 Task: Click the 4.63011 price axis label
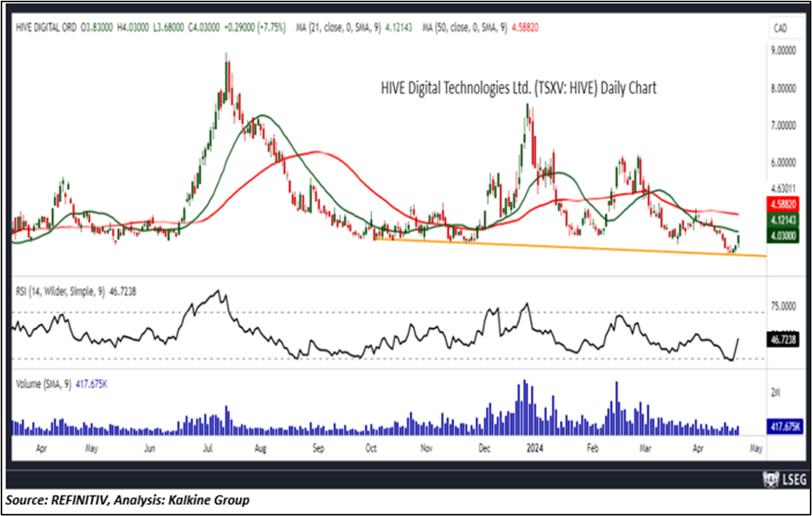783,187
